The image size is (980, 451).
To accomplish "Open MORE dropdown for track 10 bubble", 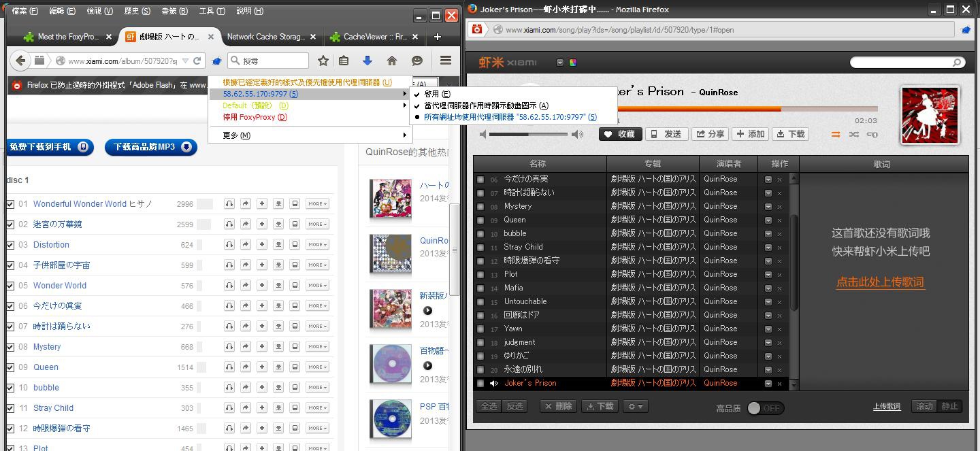I will pyautogui.click(x=317, y=387).
